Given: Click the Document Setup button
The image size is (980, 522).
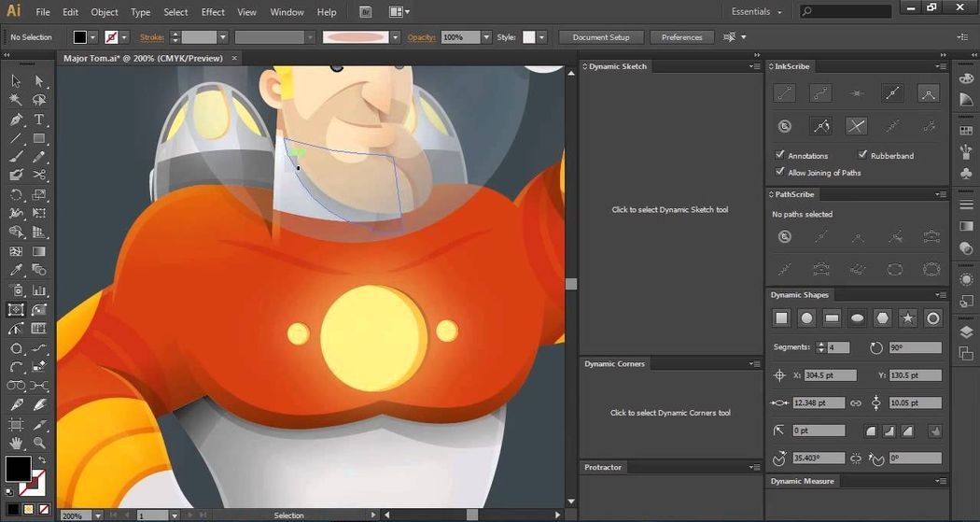Looking at the screenshot, I should (601, 37).
